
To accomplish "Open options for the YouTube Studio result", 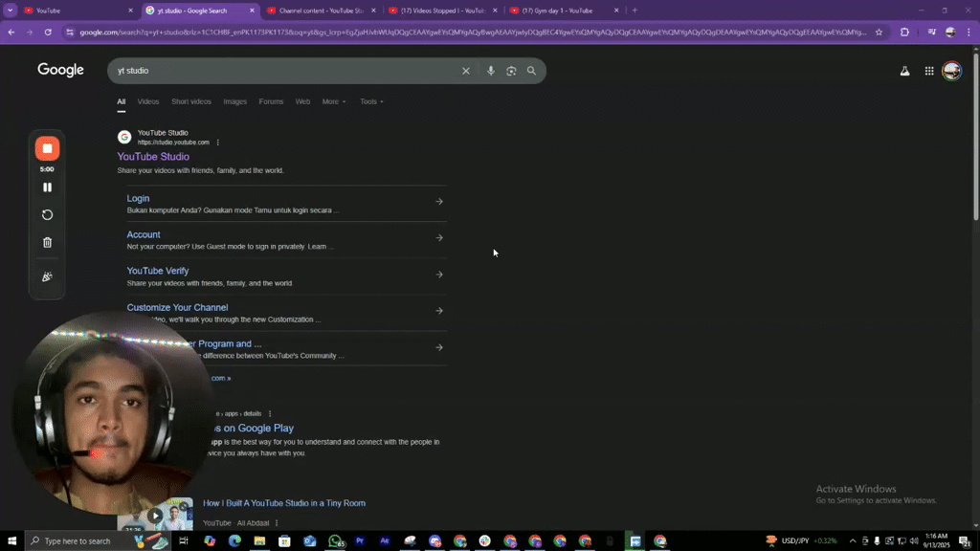I will [217, 143].
